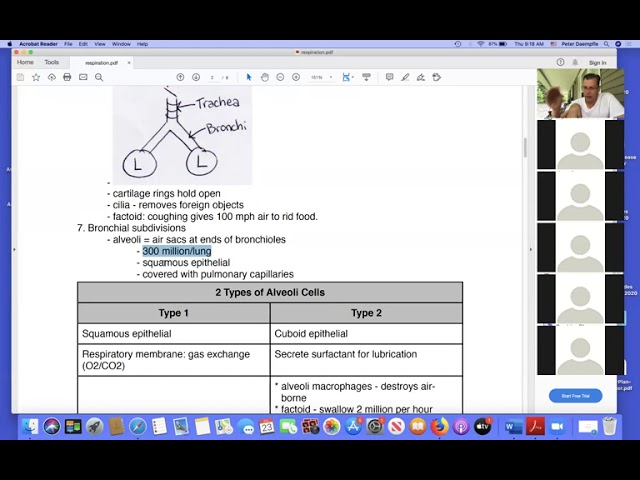Click the 'Trachea' label in diagram
Viewport: 640px width, 480px height.
(218, 102)
